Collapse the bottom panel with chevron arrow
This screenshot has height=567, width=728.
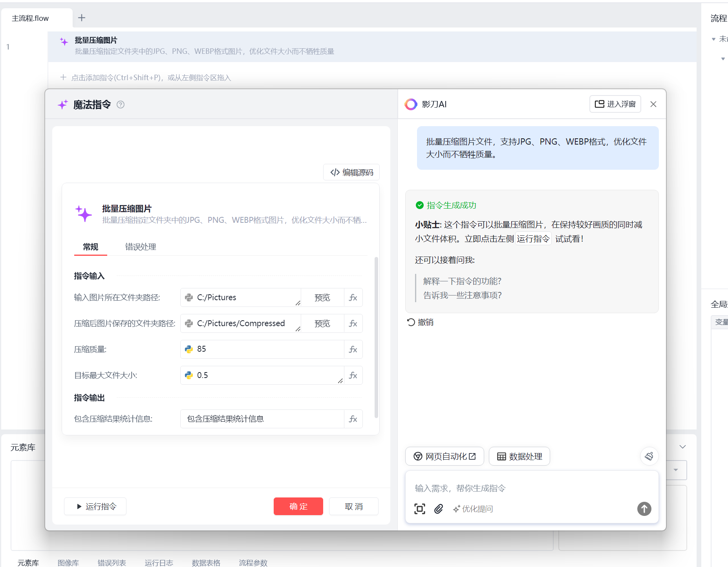[x=682, y=447]
